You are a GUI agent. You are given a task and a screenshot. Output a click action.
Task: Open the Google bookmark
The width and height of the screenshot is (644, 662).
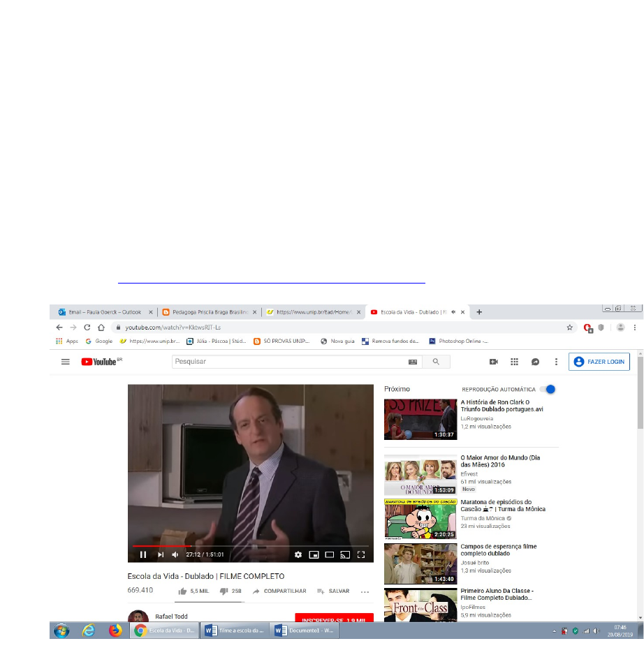tap(98, 341)
